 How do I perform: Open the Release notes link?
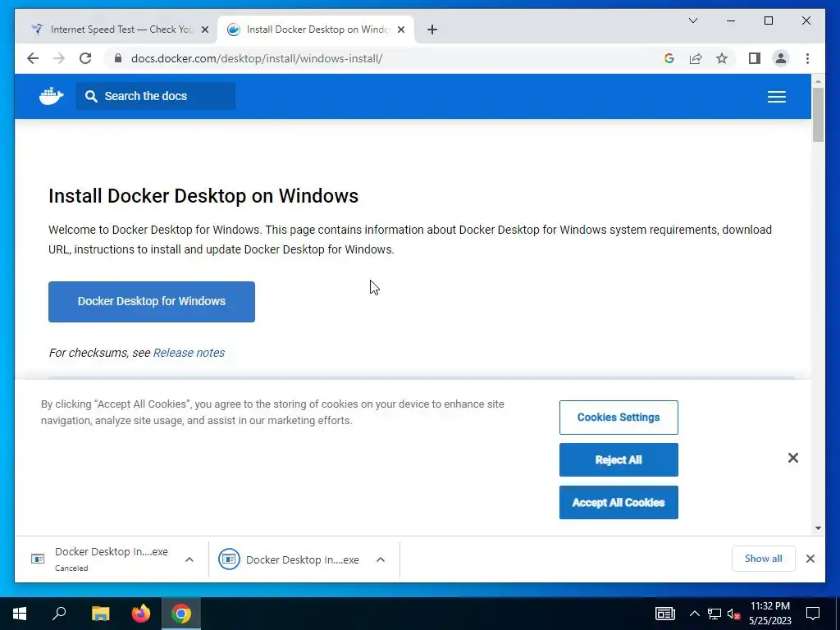coord(189,353)
